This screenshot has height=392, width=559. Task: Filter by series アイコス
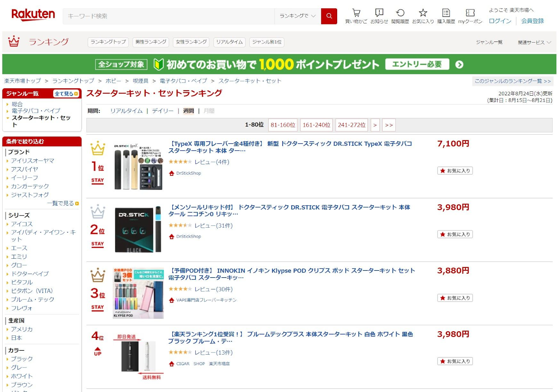tap(22, 224)
